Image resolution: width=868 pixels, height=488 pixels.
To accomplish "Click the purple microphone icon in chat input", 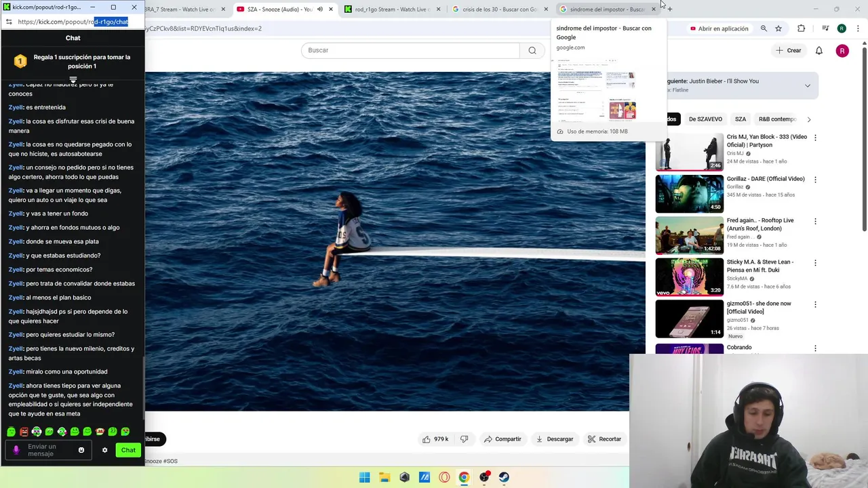I will click(x=16, y=450).
